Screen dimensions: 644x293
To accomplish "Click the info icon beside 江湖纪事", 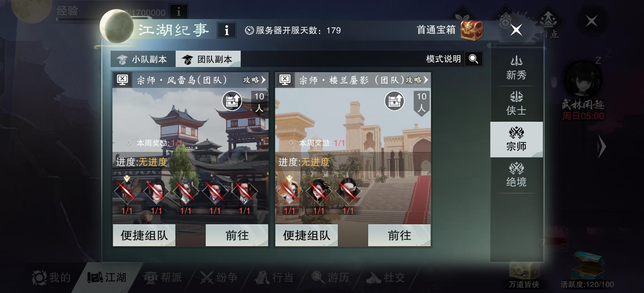I will click(227, 30).
